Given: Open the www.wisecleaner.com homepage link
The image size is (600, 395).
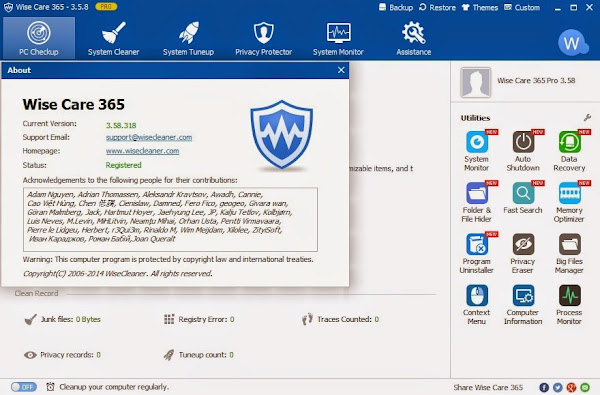Looking at the screenshot, I should [142, 151].
